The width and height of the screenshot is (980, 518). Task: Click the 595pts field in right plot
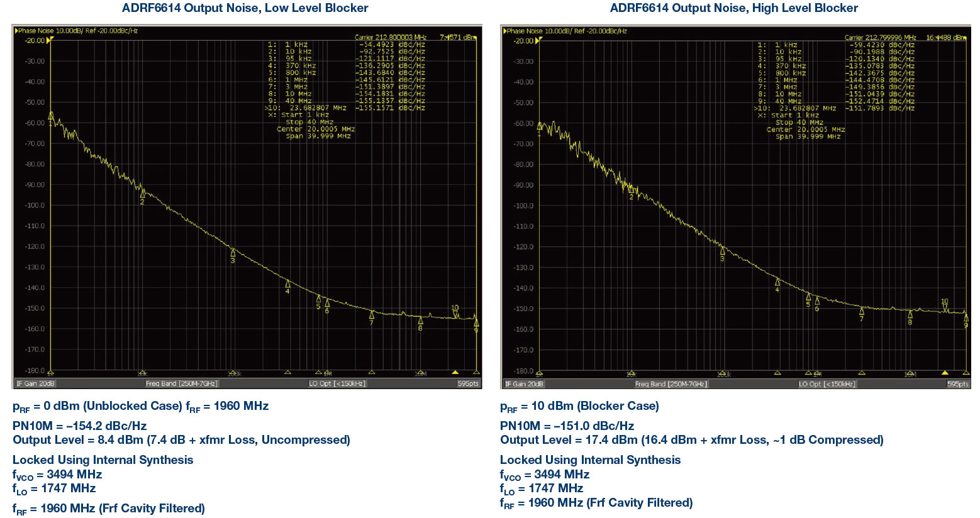(x=957, y=383)
